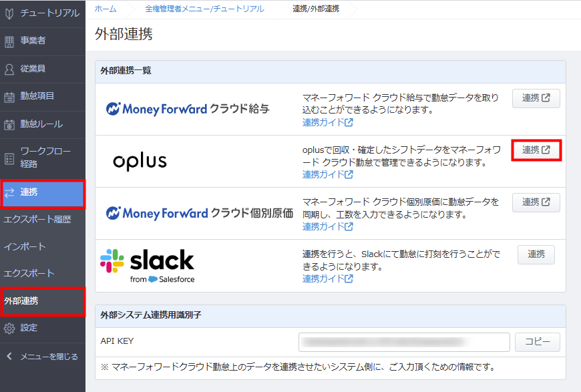
Task: Click the 連携 arrows icon in sidebar
Action: tap(9, 192)
